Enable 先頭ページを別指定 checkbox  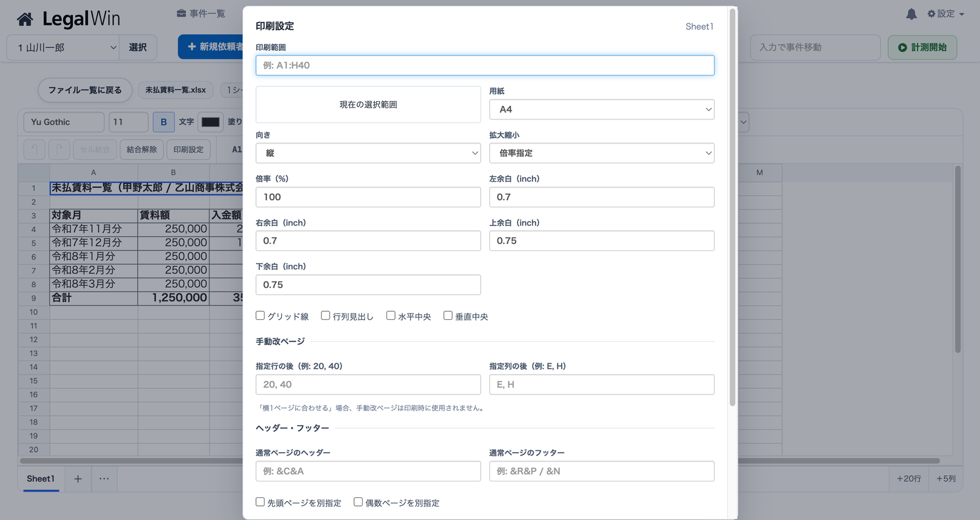tap(260, 502)
